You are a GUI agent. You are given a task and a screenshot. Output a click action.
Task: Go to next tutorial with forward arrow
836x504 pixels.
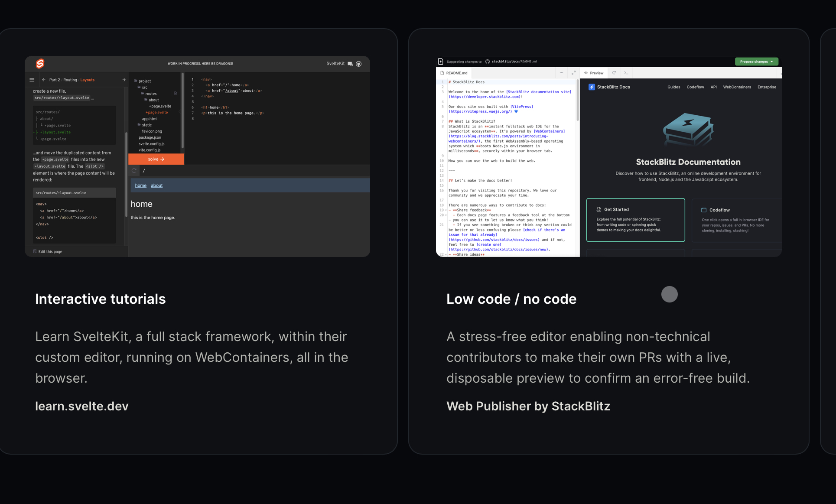click(x=124, y=80)
